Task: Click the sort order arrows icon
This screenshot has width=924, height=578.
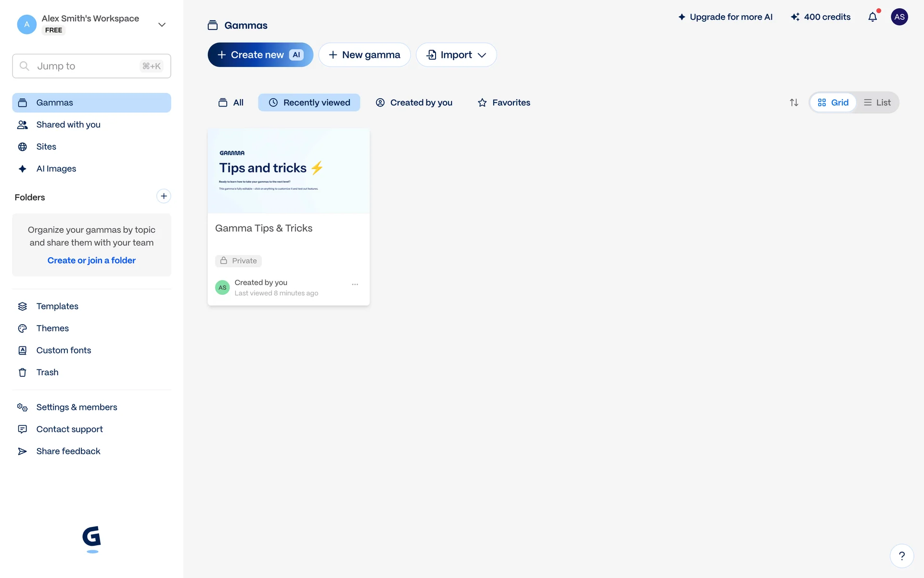Action: (794, 103)
